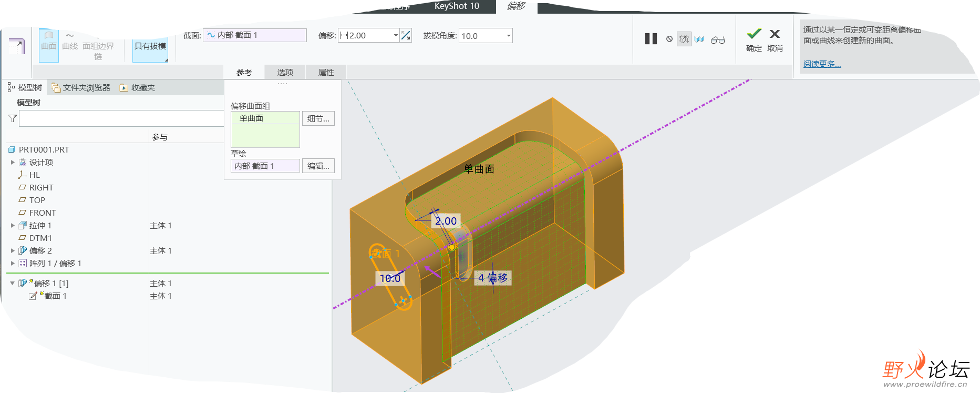Open the 具有拔模 offset type dropdown
Viewport: 980px width, 393px height.
click(150, 46)
